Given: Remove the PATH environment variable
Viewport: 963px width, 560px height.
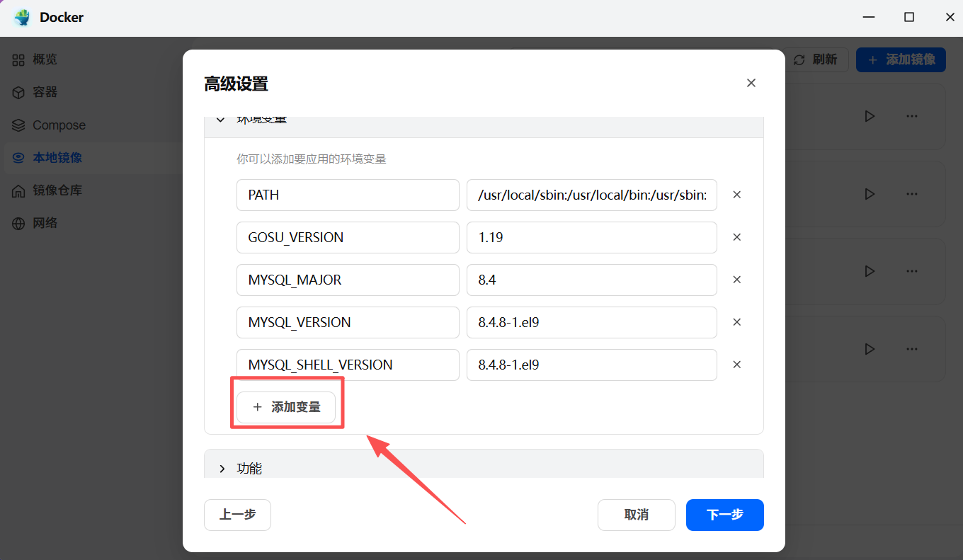Looking at the screenshot, I should pos(736,195).
